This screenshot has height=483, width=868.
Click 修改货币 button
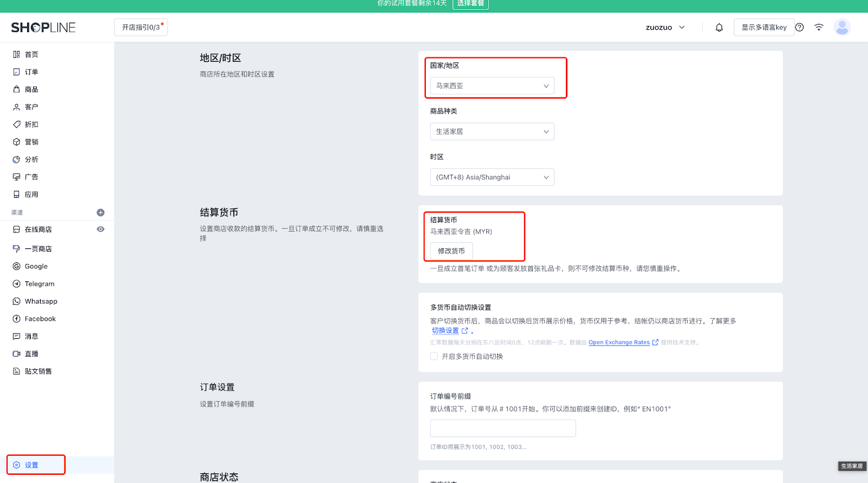[x=451, y=251]
